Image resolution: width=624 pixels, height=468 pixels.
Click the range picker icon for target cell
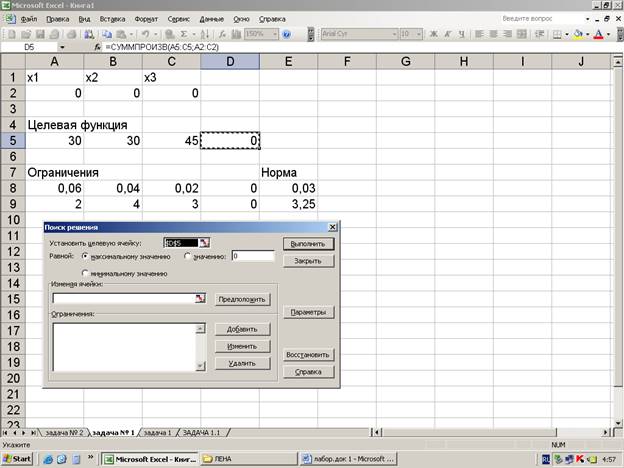click(205, 243)
